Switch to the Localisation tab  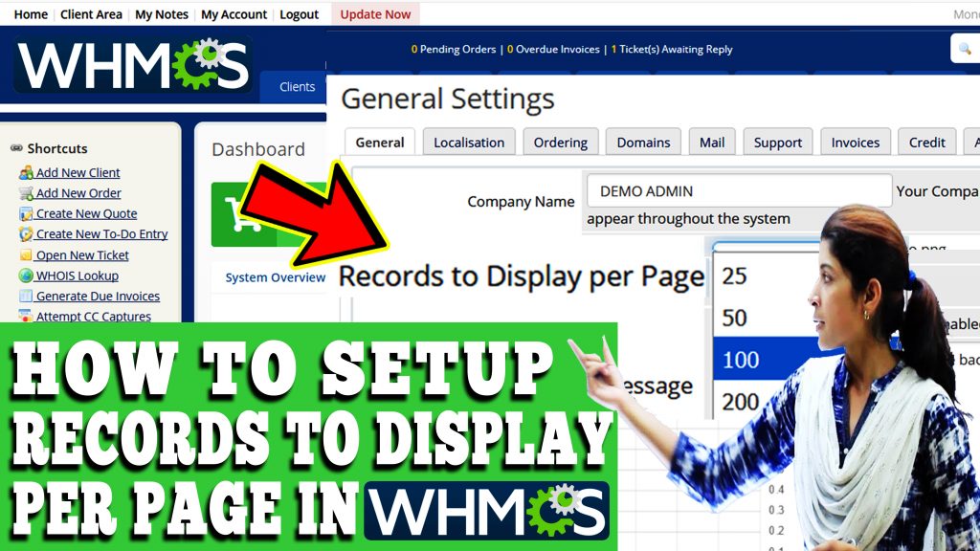[x=468, y=142]
